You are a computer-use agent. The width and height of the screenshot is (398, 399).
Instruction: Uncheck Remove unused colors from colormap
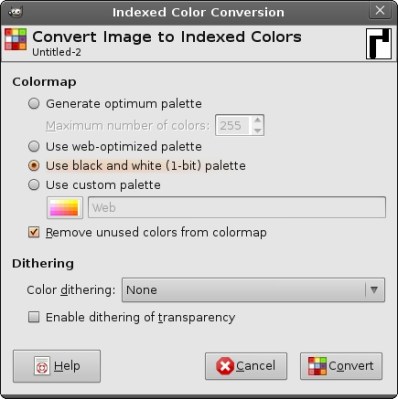(x=34, y=232)
